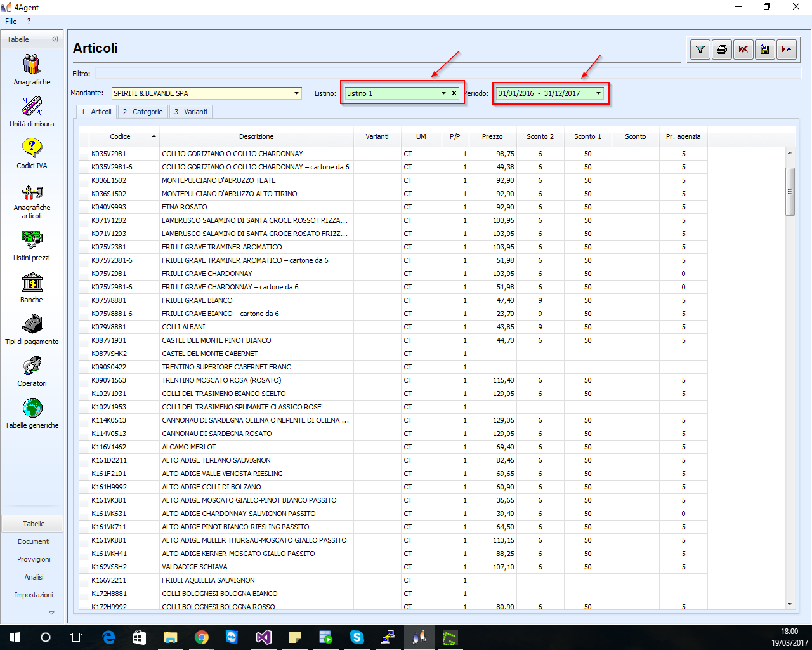Select the VALDADIGE SCHIAVA row
The width and height of the screenshot is (812, 650).
(x=393, y=567)
